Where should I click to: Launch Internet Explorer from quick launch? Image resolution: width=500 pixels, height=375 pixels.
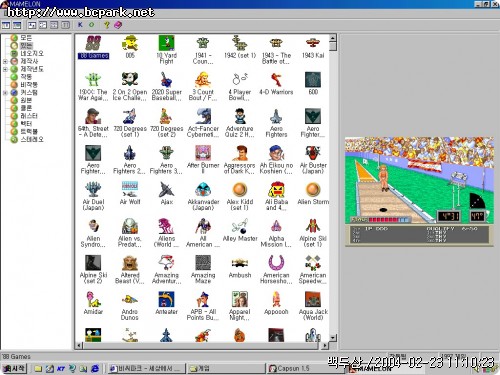click(x=95, y=368)
